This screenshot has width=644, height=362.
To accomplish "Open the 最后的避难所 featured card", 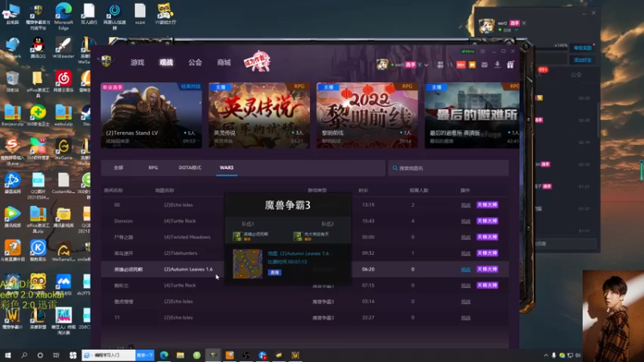I will pos(472,115).
